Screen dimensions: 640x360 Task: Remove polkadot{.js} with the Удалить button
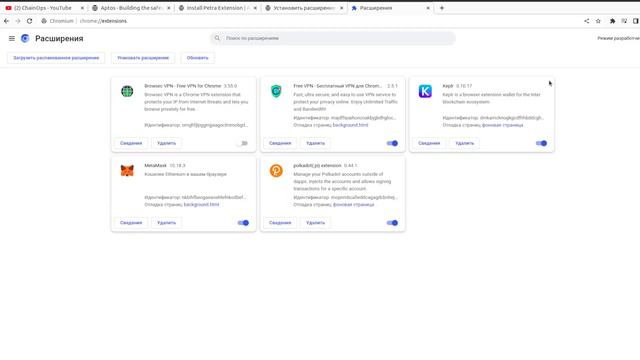[x=316, y=223]
